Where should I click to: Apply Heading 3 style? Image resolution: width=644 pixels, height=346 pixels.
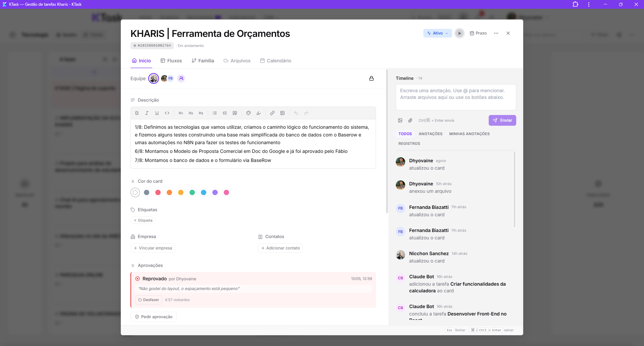click(x=201, y=113)
